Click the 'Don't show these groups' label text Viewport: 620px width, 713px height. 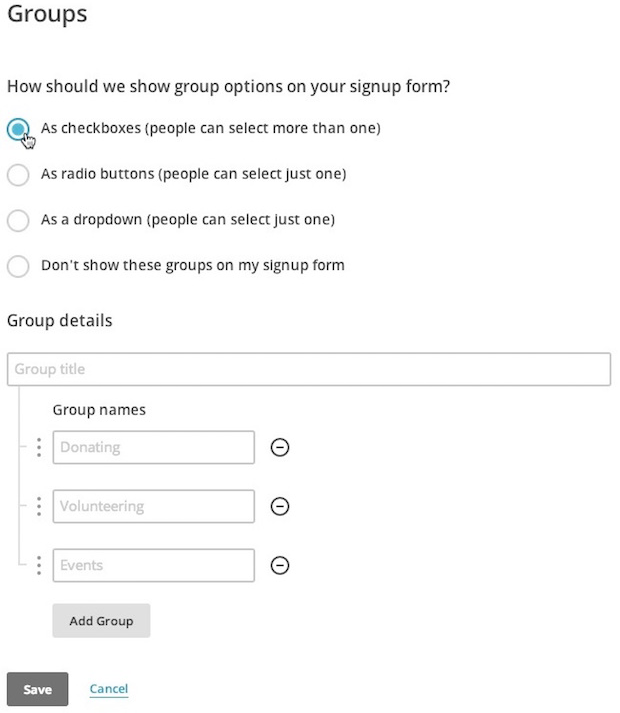(193, 265)
